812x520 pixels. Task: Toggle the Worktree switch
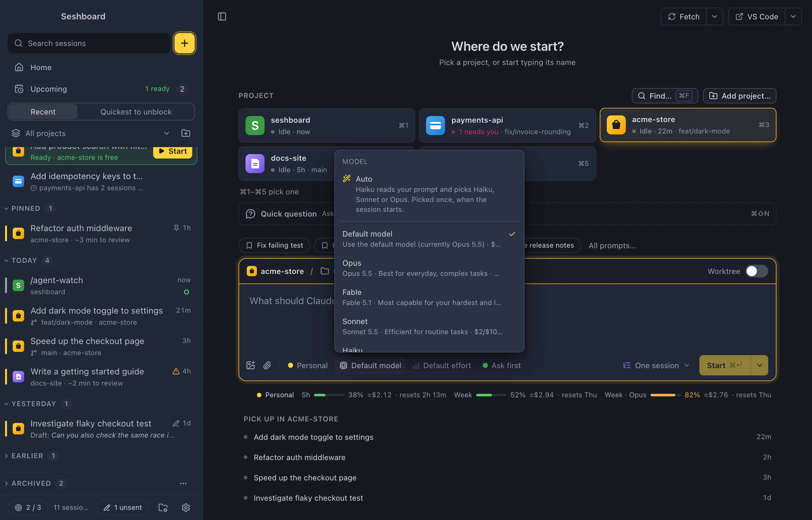click(x=756, y=271)
